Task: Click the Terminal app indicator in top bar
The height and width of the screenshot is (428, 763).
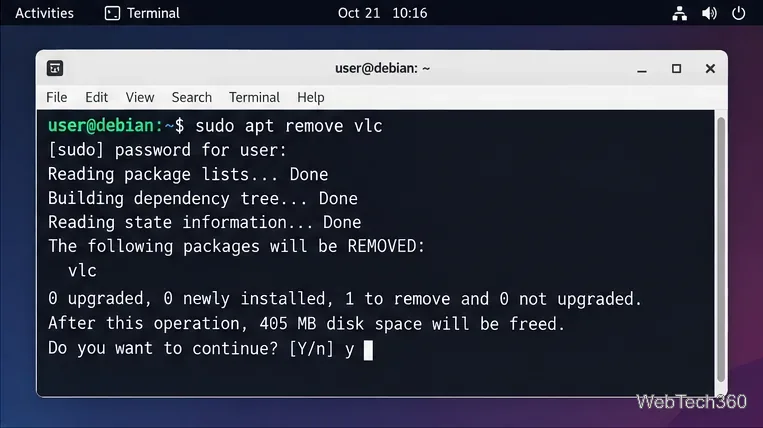Action: [x=142, y=13]
